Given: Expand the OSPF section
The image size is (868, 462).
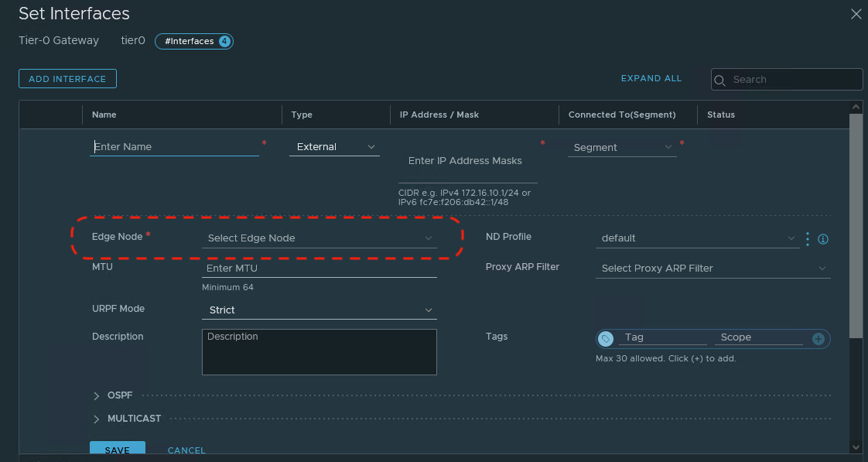Looking at the screenshot, I should coord(97,395).
